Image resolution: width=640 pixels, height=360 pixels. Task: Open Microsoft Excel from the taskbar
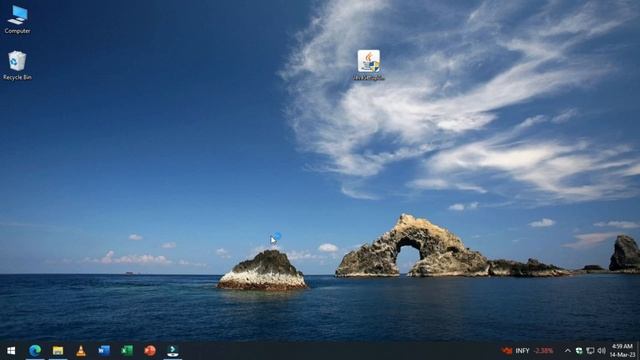point(127,350)
